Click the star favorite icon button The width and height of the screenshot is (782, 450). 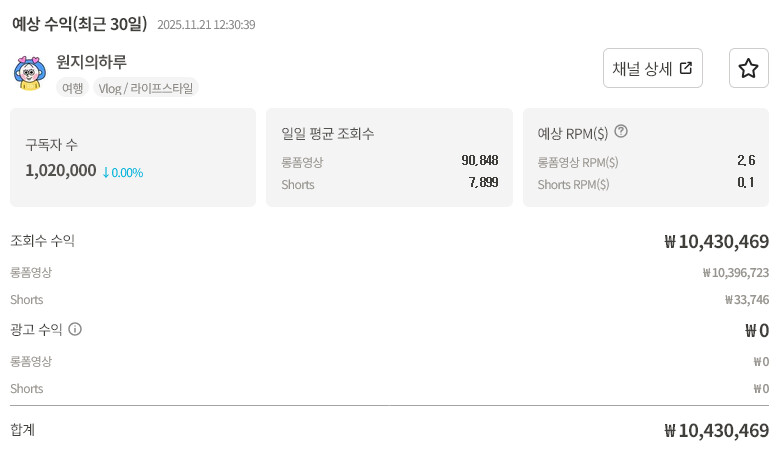coord(748,68)
